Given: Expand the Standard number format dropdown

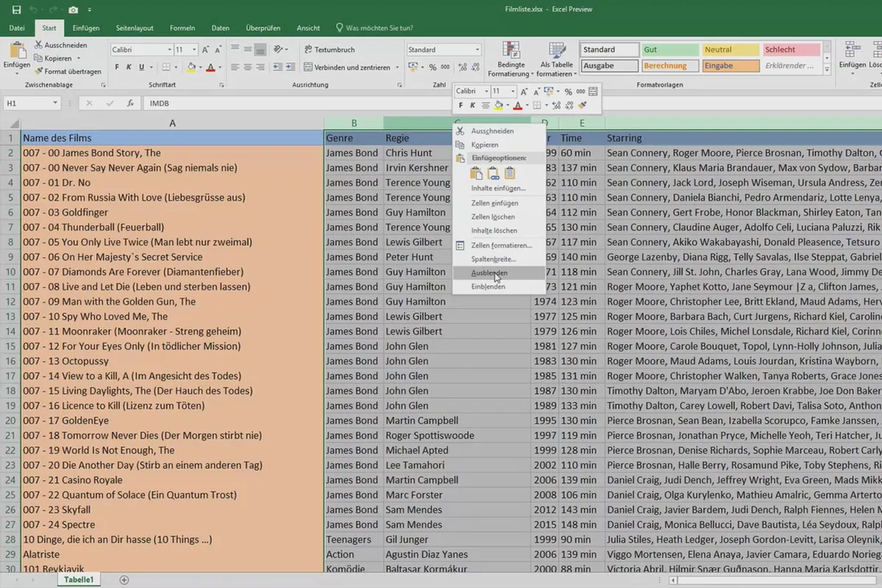Looking at the screenshot, I should 477,50.
